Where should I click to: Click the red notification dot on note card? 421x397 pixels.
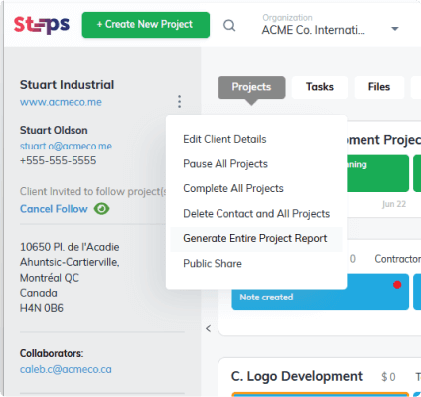tap(397, 285)
